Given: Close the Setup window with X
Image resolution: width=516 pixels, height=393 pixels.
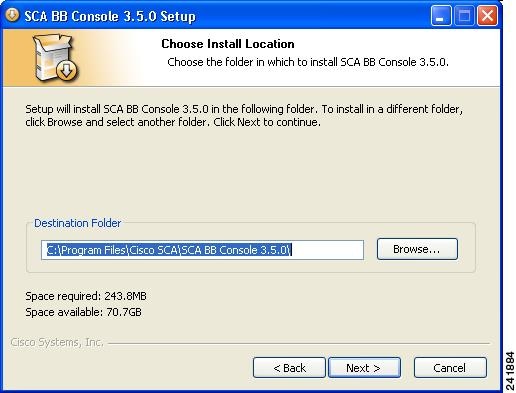Looking at the screenshot, I should point(487,15).
